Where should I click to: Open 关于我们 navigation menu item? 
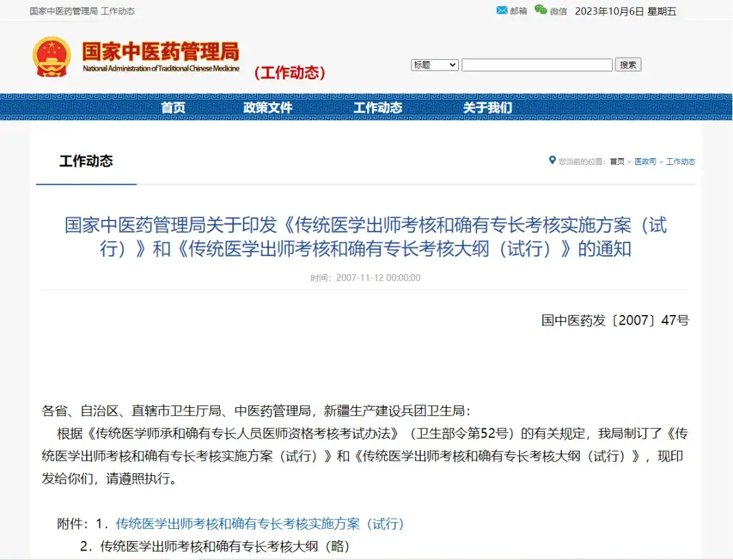pos(487,108)
